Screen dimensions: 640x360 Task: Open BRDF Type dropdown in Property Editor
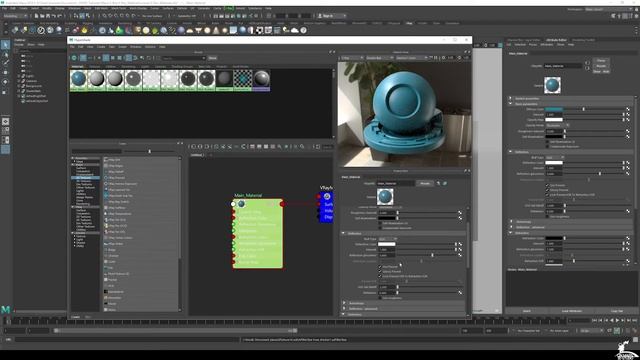tap(388, 239)
